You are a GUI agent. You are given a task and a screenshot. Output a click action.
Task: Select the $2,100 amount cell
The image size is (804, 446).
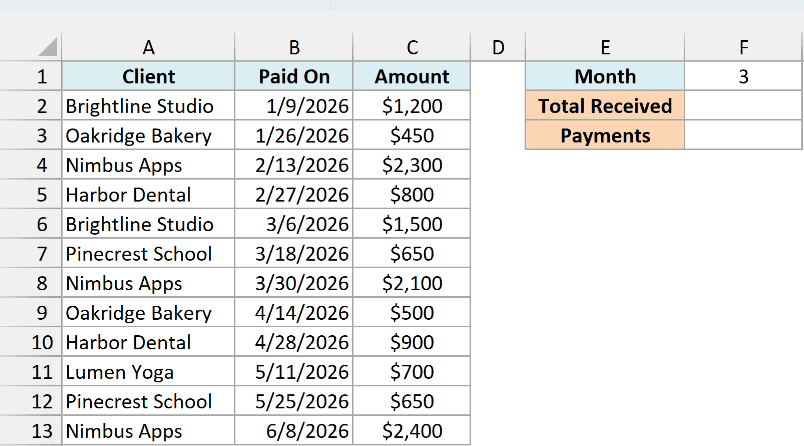point(412,283)
